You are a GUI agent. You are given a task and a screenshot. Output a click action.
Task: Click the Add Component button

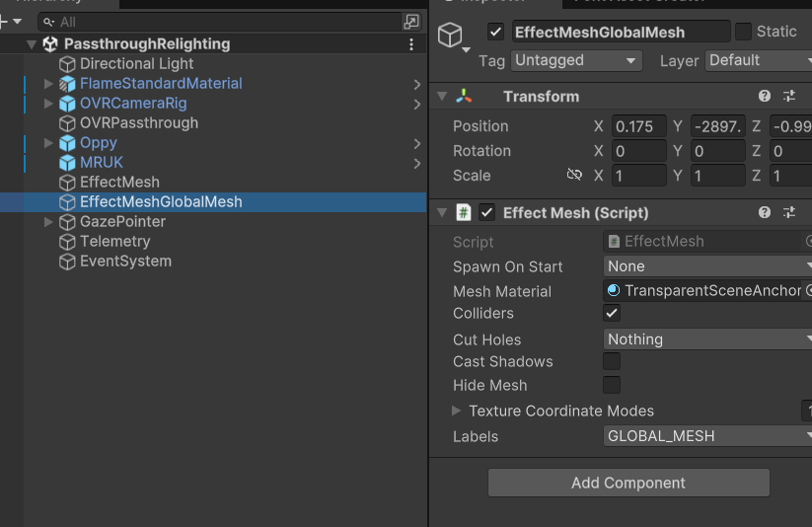tap(628, 483)
